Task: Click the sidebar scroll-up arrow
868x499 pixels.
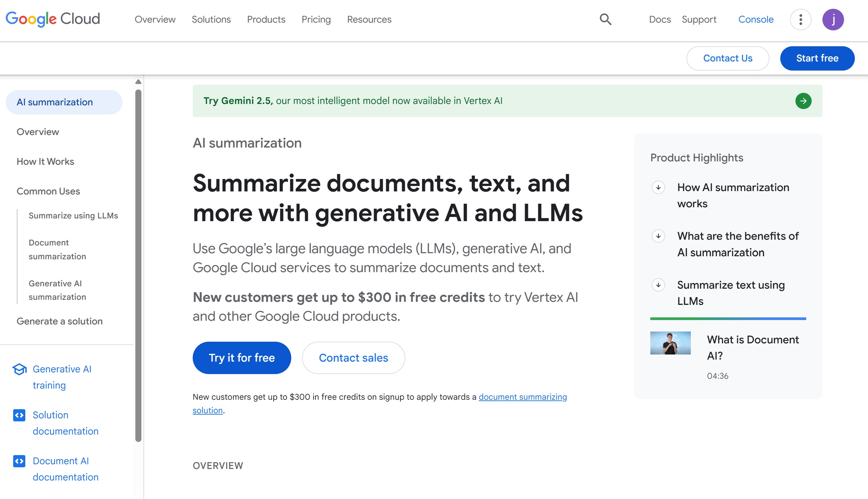Action: coord(138,82)
